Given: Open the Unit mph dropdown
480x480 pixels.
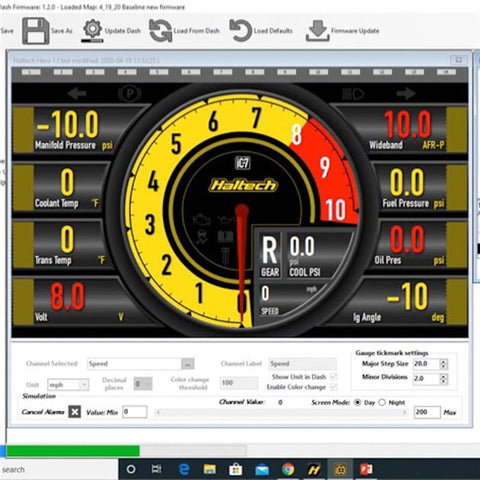Looking at the screenshot, I should point(68,385).
